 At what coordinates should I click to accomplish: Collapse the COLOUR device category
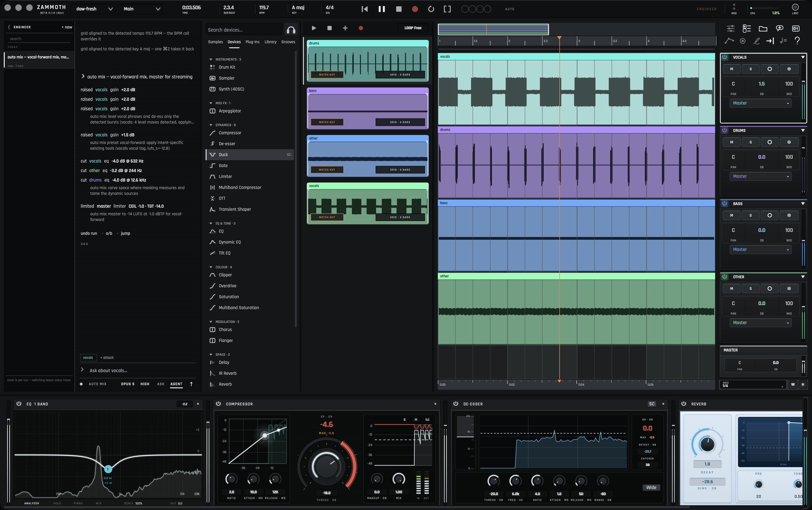click(x=211, y=267)
